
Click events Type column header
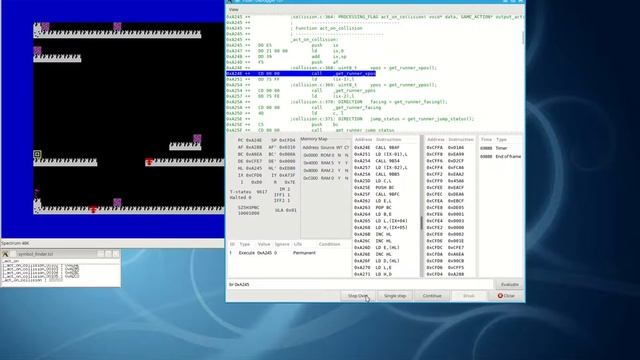pos(501,140)
